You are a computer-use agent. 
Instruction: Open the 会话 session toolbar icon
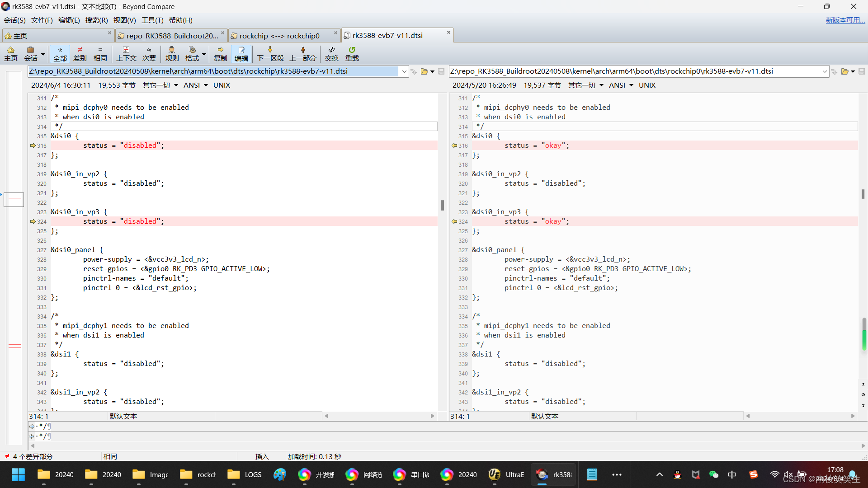[31, 53]
